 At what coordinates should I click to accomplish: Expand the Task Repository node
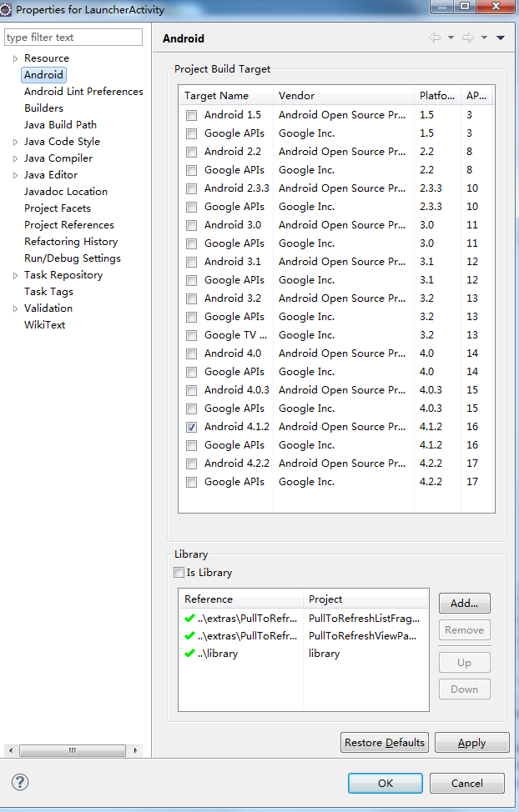click(16, 275)
